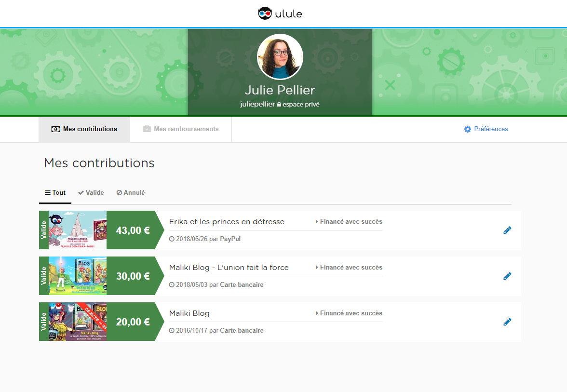Filter contributions by Annulé
The height and width of the screenshot is (392, 567).
[x=131, y=193]
